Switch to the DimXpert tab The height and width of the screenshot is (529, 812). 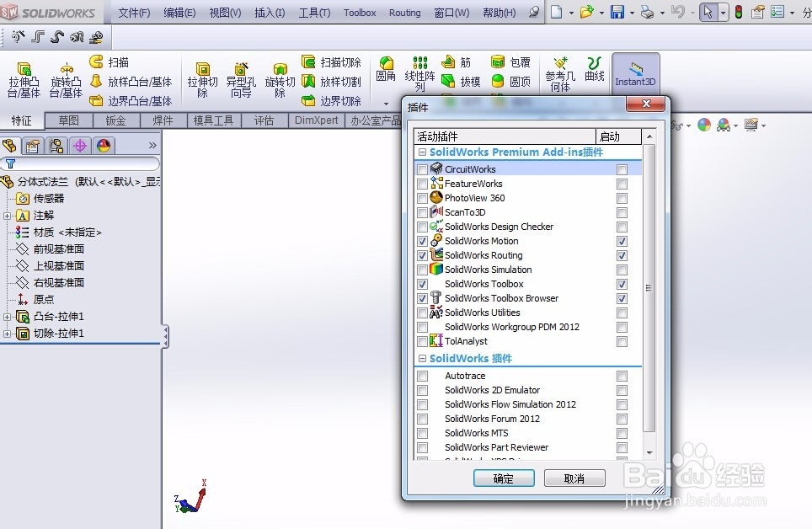tap(317, 120)
